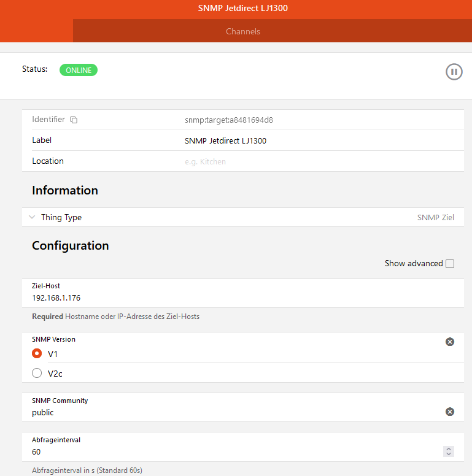Decrease Abfrageinterval with the stepper down arrow
The width and height of the screenshot is (472, 476).
(x=449, y=455)
